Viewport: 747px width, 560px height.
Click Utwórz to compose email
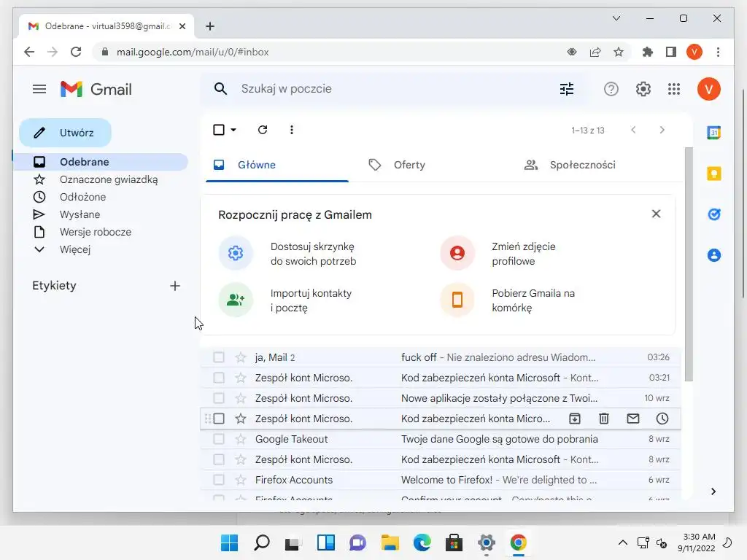point(65,133)
